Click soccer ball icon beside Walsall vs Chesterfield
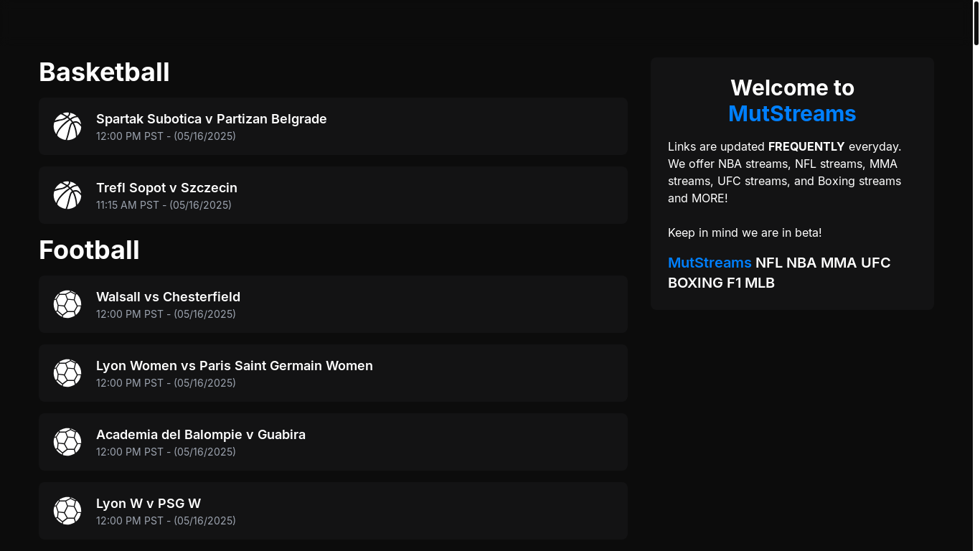Screen dimensions: 980x551 coord(67,304)
